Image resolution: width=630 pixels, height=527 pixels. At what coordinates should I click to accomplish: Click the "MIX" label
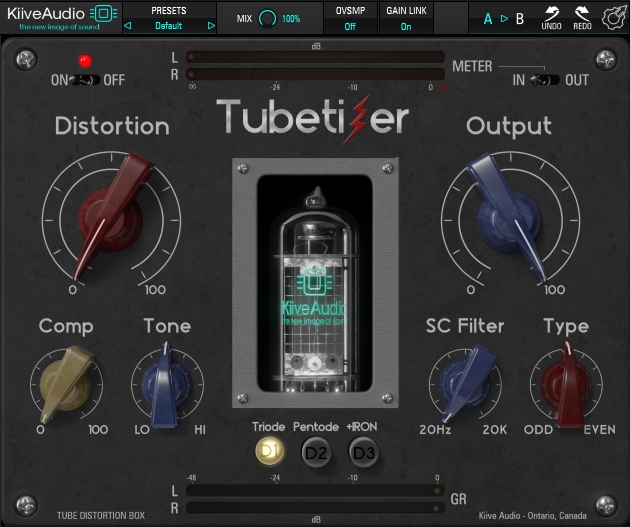[244, 18]
